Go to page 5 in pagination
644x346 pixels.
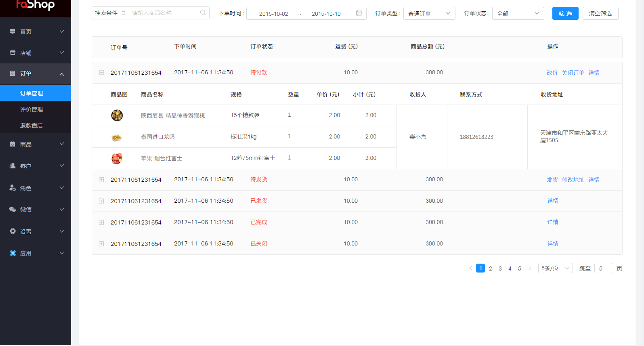[x=520, y=268]
